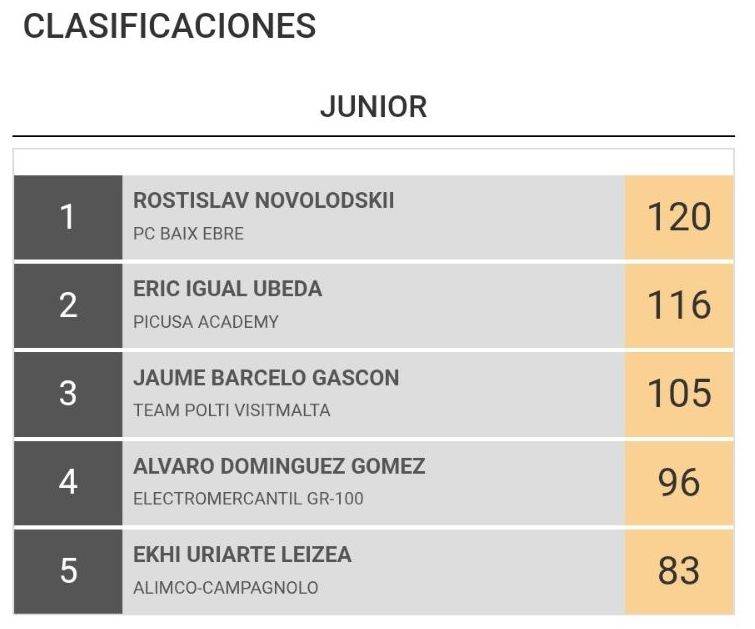Image resolution: width=755 pixels, height=629 pixels.
Task: Open rider Jaume Barcelo Gascon
Action: coord(266,377)
